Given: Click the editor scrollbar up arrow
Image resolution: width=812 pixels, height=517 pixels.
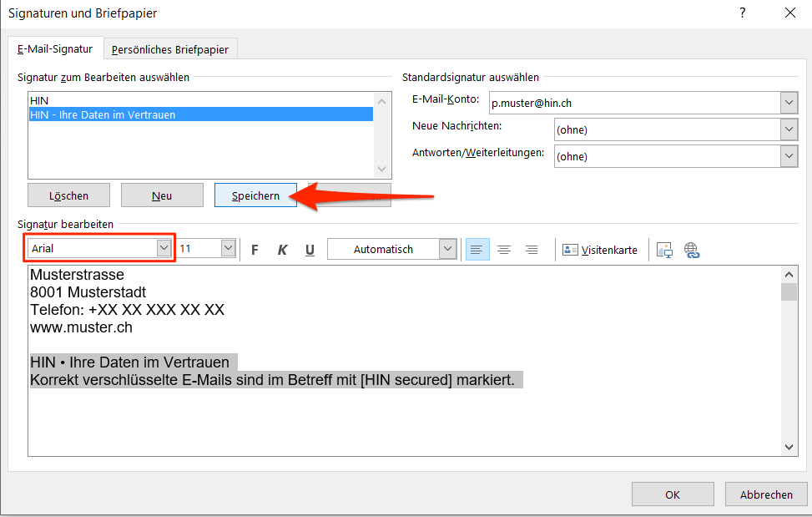Looking at the screenshot, I should (x=789, y=275).
